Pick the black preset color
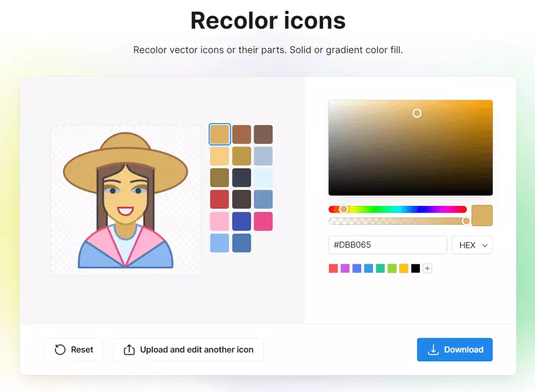 [415, 268]
